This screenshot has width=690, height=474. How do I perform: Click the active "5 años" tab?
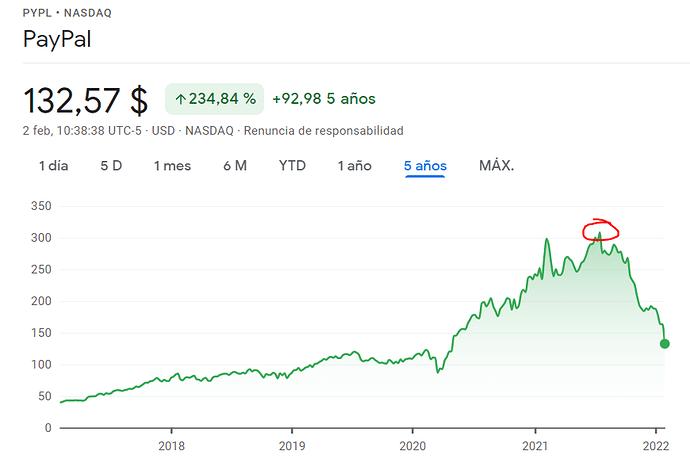coord(426,165)
